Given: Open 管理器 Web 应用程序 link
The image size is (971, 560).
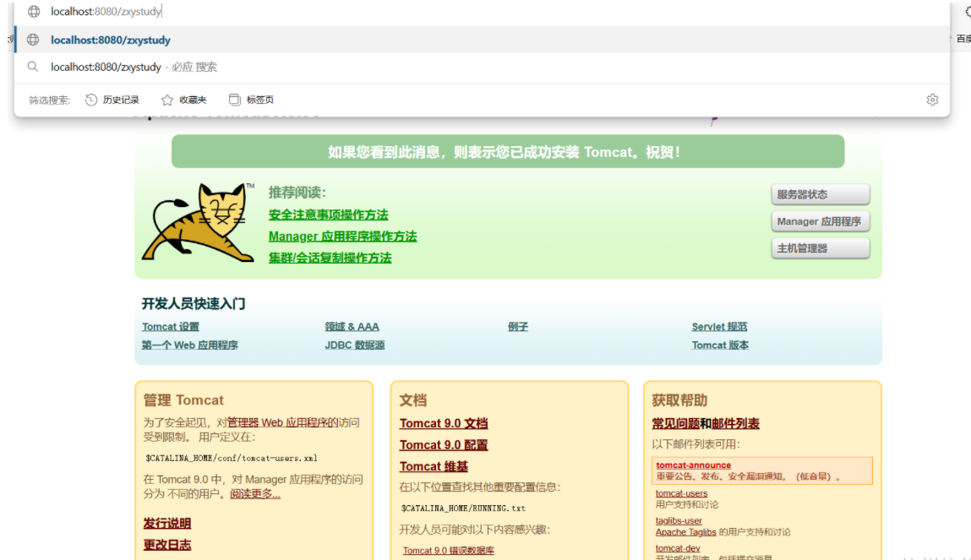Looking at the screenshot, I should 282,422.
